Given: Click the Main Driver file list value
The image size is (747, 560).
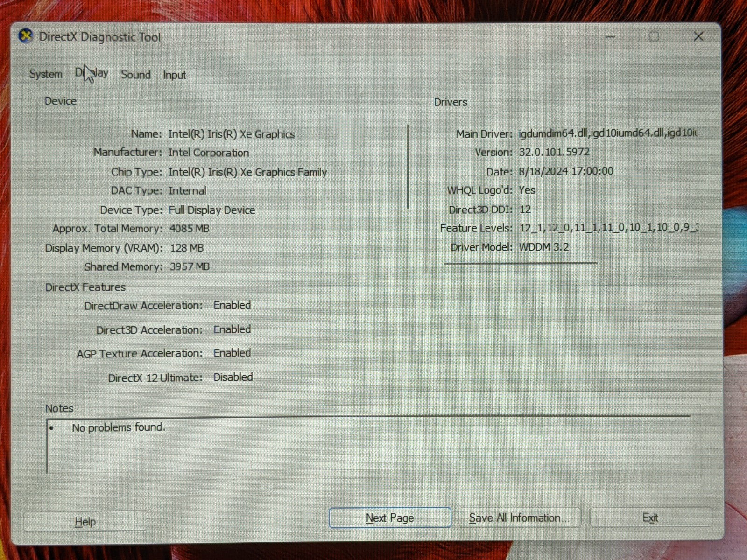Looking at the screenshot, I should pos(607,133).
